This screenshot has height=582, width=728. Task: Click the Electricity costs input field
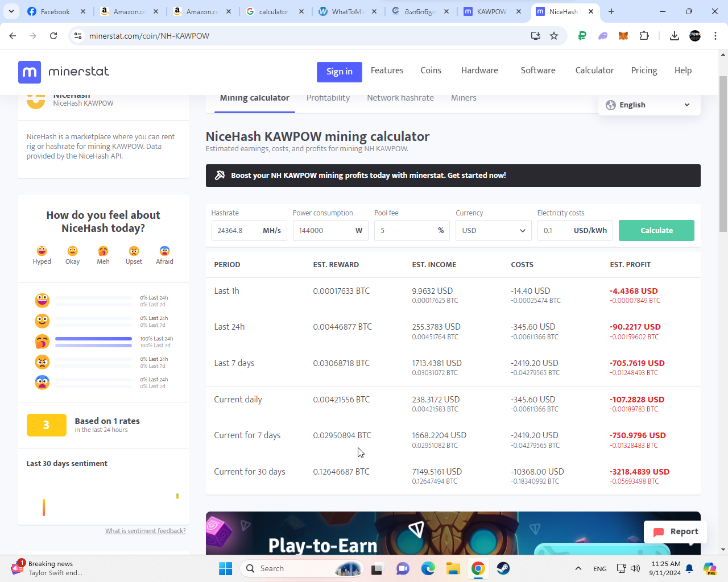point(555,231)
